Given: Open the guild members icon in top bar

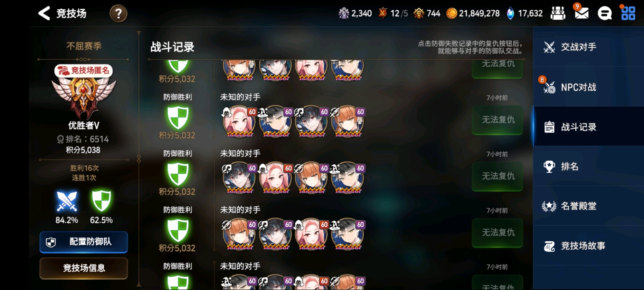Looking at the screenshot, I should tap(558, 14).
